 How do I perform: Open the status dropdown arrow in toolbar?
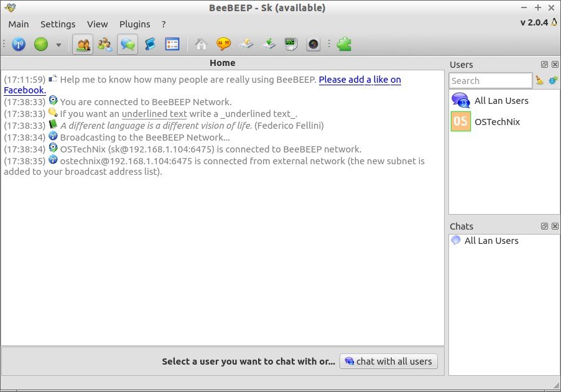(x=58, y=45)
